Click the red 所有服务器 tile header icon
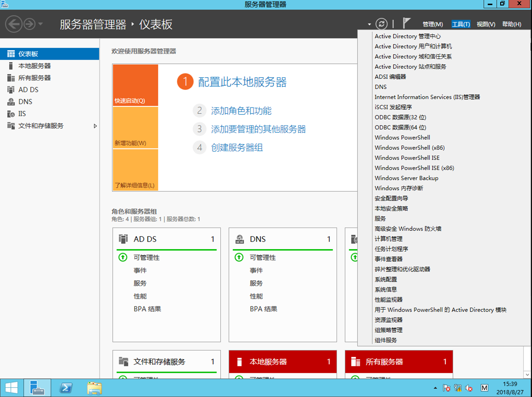 (356, 362)
